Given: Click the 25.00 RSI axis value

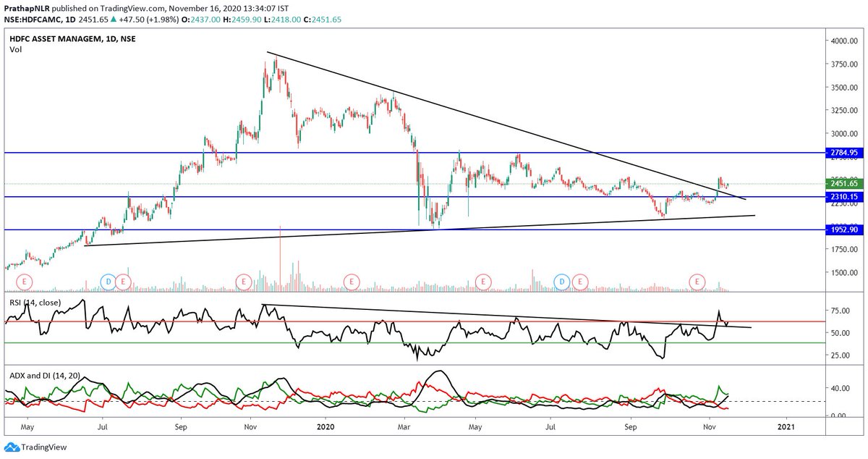Looking at the screenshot, I should click(x=842, y=355).
